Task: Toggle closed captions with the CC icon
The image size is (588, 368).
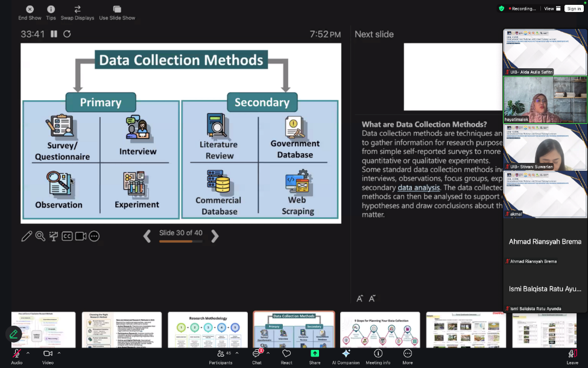Action: pos(68,236)
